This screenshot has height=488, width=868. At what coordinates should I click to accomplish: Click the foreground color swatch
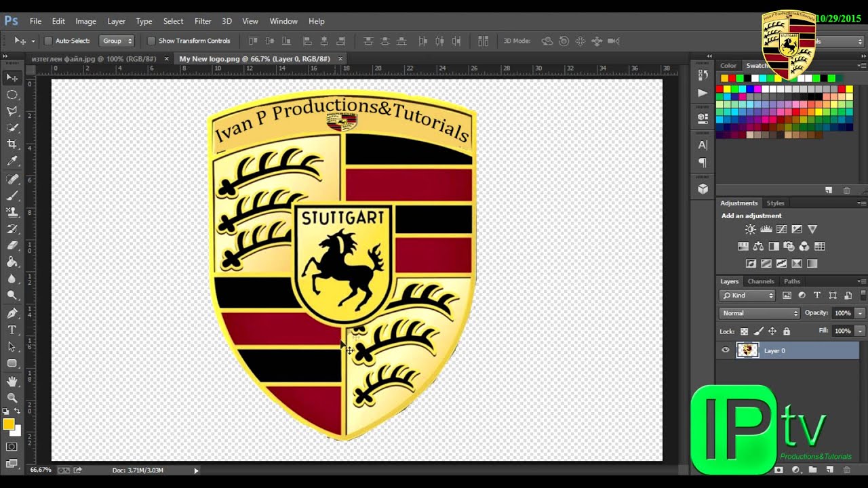(x=8, y=424)
